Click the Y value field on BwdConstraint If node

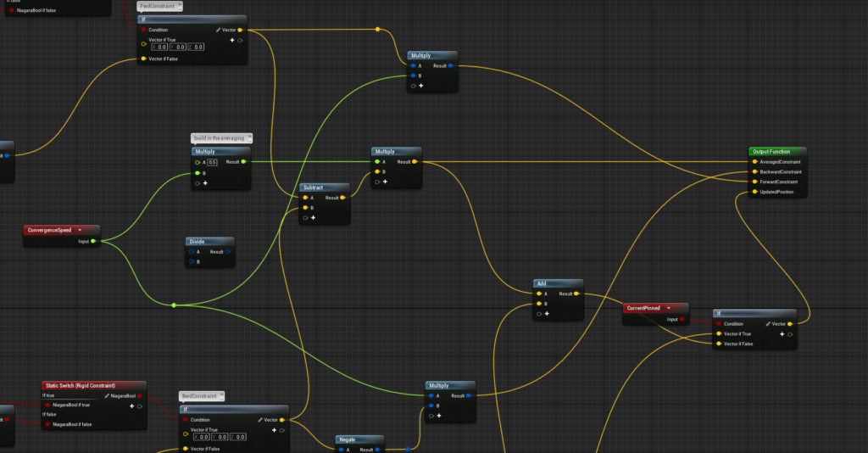pos(220,437)
